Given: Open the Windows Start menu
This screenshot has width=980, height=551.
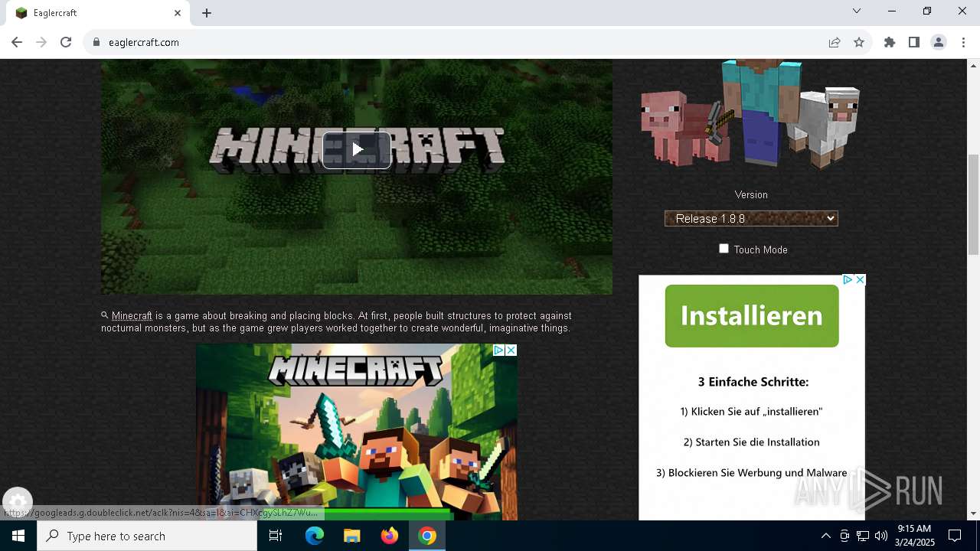Looking at the screenshot, I should tap(18, 536).
